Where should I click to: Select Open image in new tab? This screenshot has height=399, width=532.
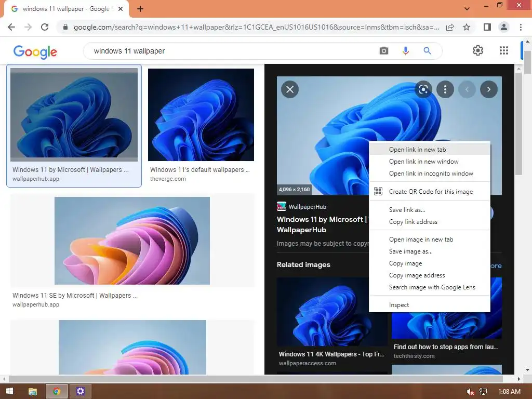430,240
